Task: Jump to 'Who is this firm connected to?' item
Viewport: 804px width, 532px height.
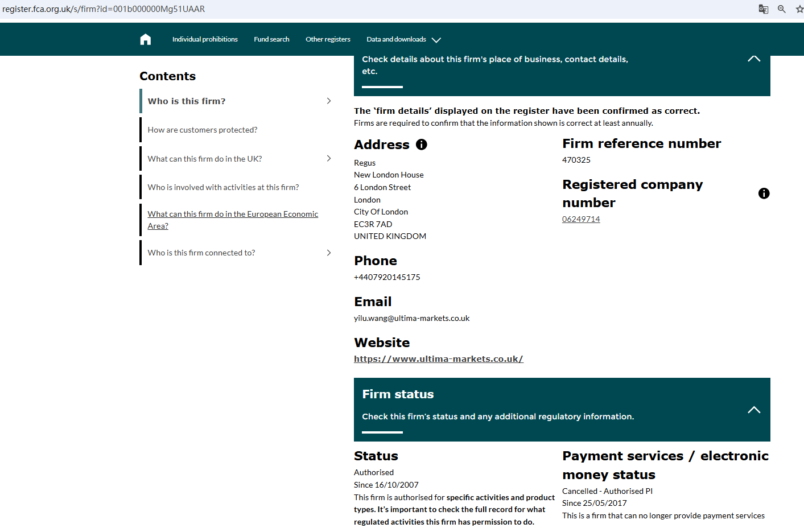Action: click(x=201, y=253)
